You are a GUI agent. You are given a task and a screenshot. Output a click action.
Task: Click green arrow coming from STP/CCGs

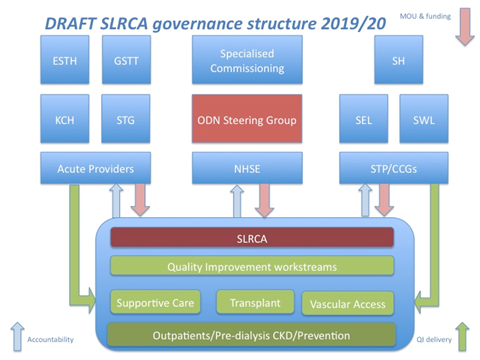click(428, 248)
